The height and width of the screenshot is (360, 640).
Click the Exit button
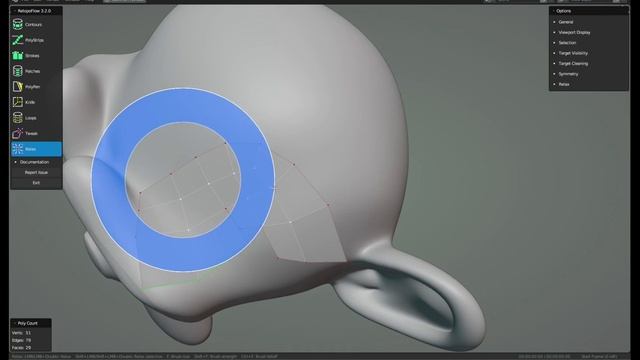(36, 183)
